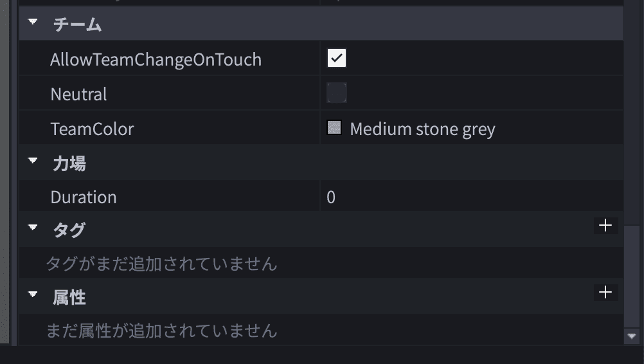Collapse the タグ section

tap(33, 228)
